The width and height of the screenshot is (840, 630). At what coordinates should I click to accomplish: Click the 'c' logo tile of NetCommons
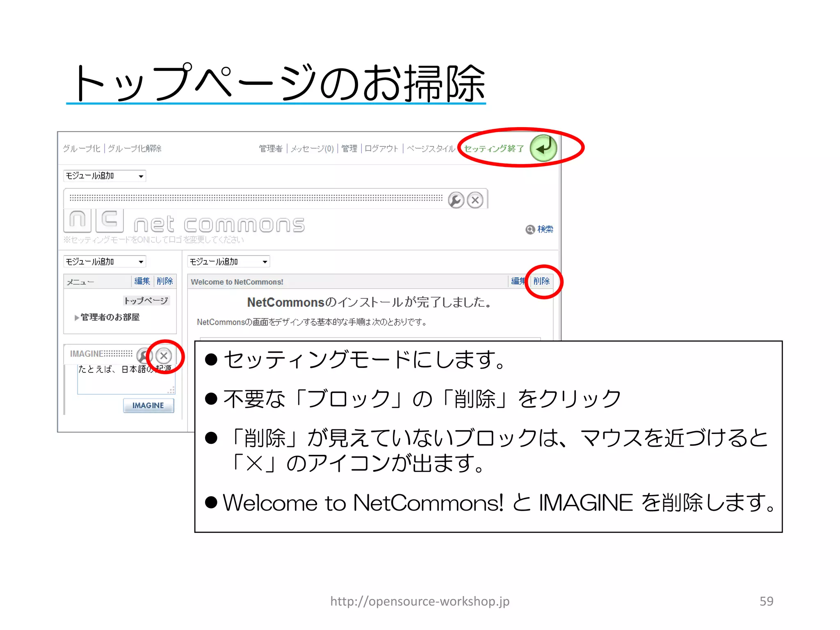[110, 220]
